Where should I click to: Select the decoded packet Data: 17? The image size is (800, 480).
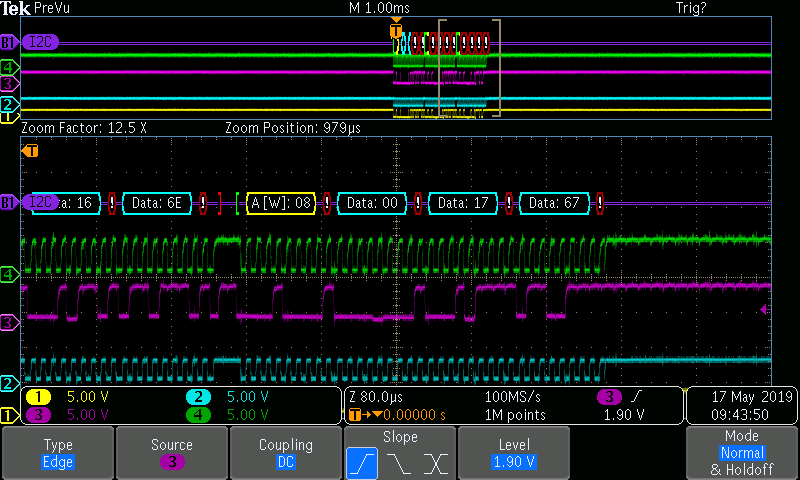[x=463, y=203]
